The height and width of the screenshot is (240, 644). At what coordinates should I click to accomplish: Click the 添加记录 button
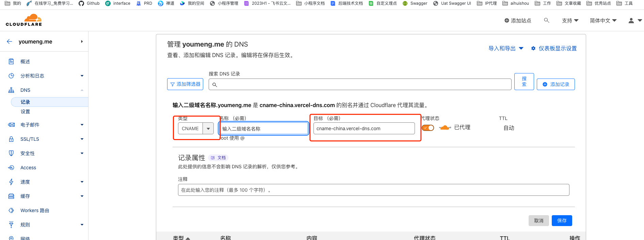tap(556, 84)
